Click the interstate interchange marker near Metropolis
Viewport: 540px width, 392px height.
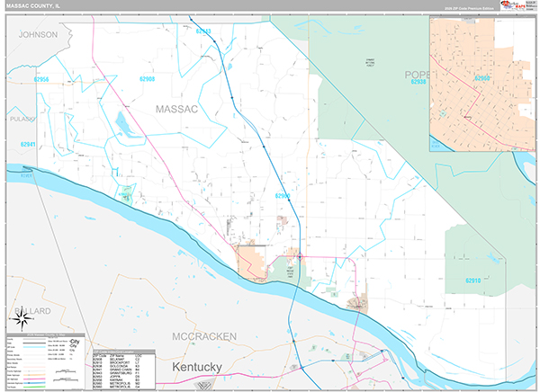300,257
